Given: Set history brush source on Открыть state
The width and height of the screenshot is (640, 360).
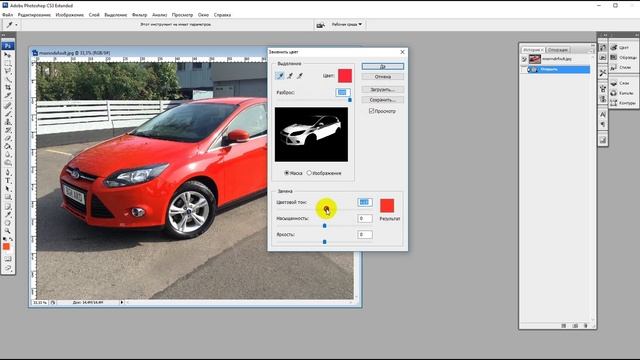Looking at the screenshot, I should point(524,69).
